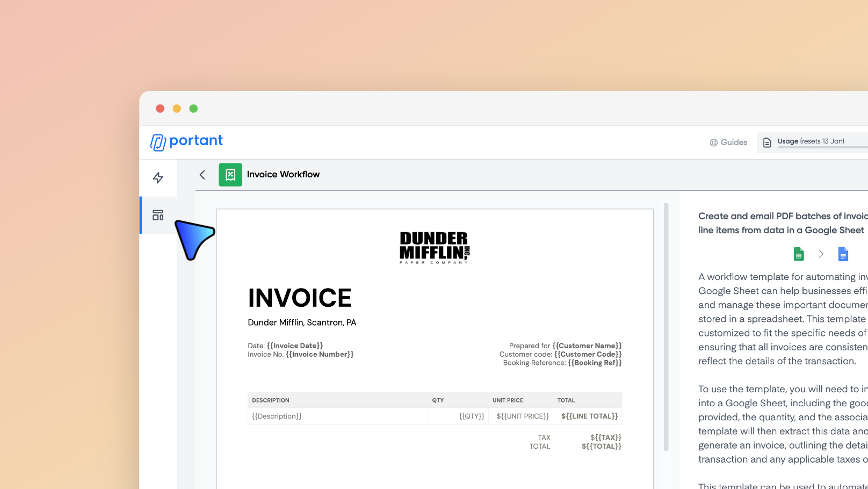868x489 pixels.
Task: Click the green Invoice Workflow icon
Action: pyautogui.click(x=230, y=175)
